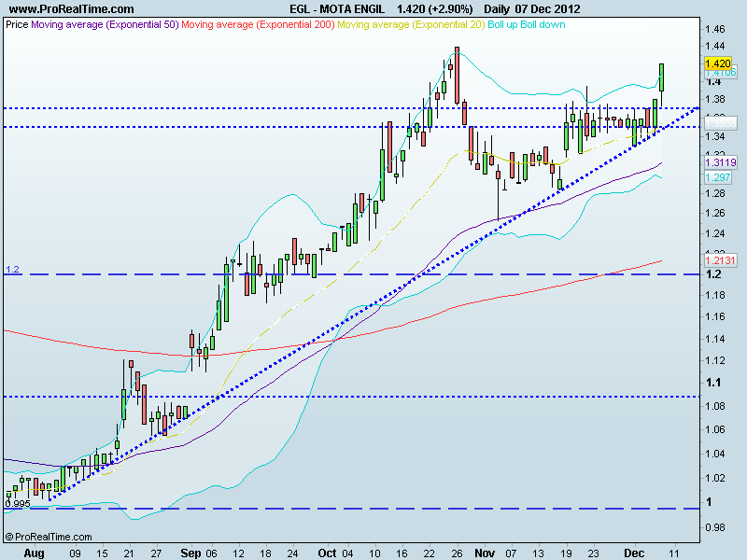This screenshot has width=747, height=560.
Task: Click the 1.38 price axis label
Action: 714,99
